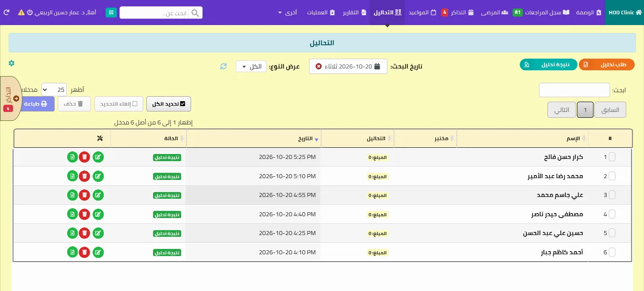The height and width of the screenshot is (291, 644).
Task: Go to the المرضى menu item
Action: [495, 13]
